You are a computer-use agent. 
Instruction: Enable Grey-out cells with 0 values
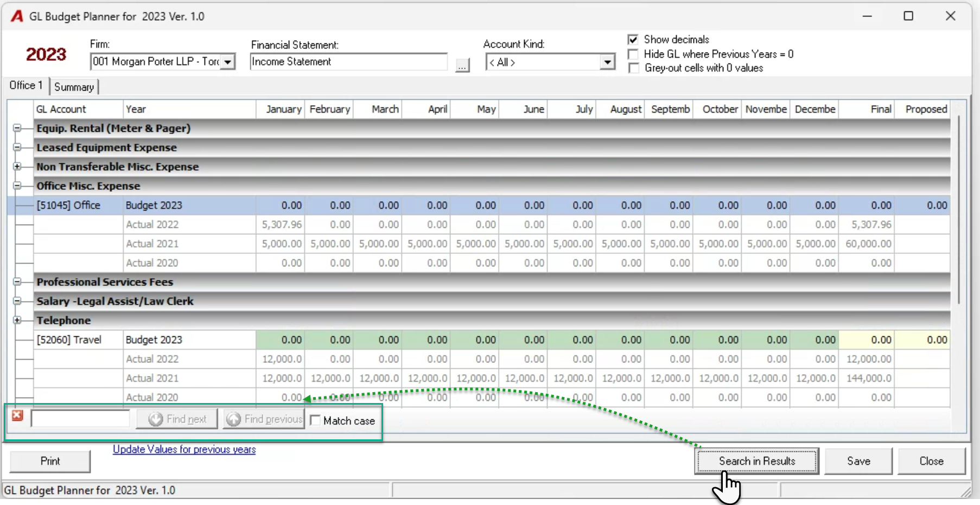(633, 68)
